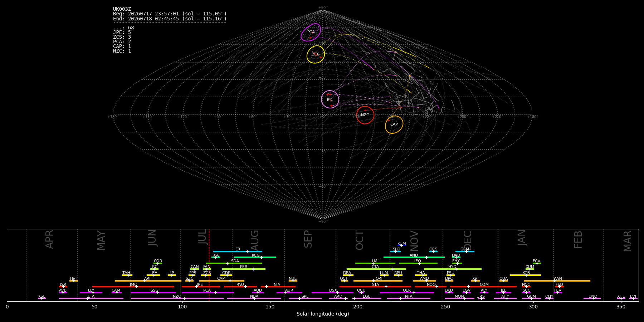Click the LYR shower marker
Viewport: 644px width, 322px height.
click(x=63, y=287)
